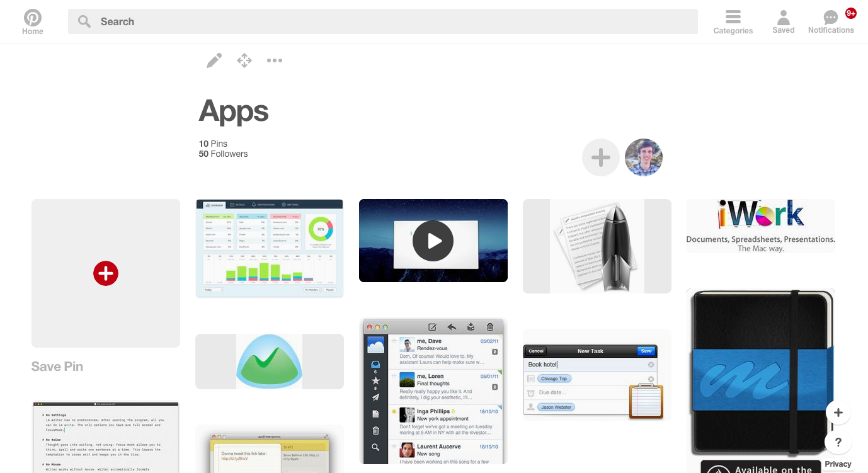Open the Categories menu
Image resolution: width=868 pixels, height=473 pixels.
point(733,21)
